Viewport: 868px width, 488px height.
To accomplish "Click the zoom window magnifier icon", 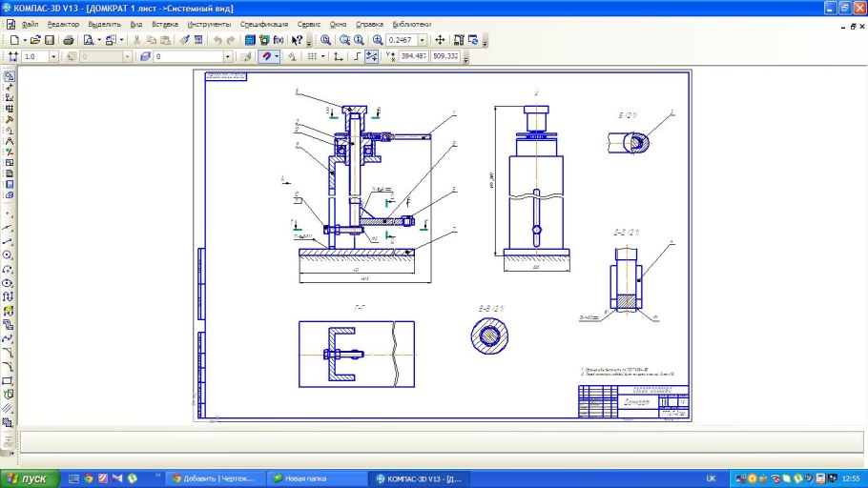I will 325,40.
